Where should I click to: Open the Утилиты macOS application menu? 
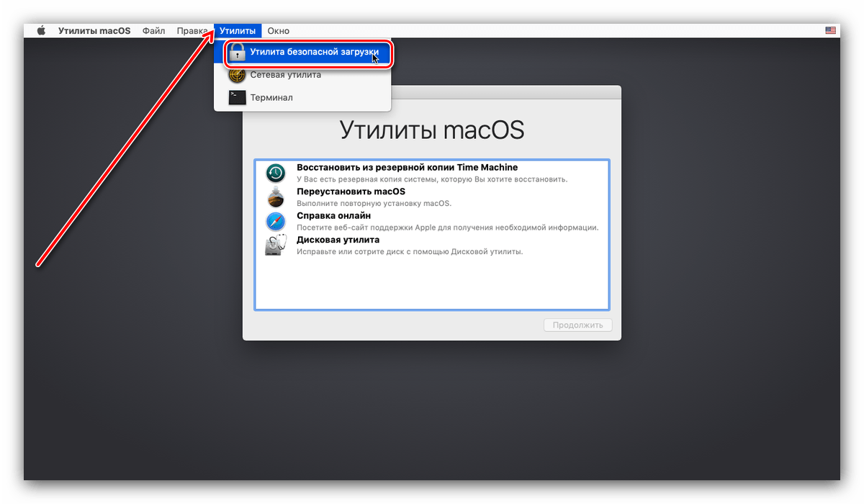coord(94,31)
